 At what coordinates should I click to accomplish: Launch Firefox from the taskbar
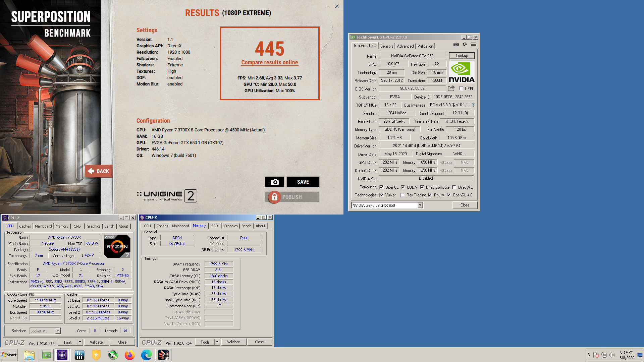[x=130, y=355]
